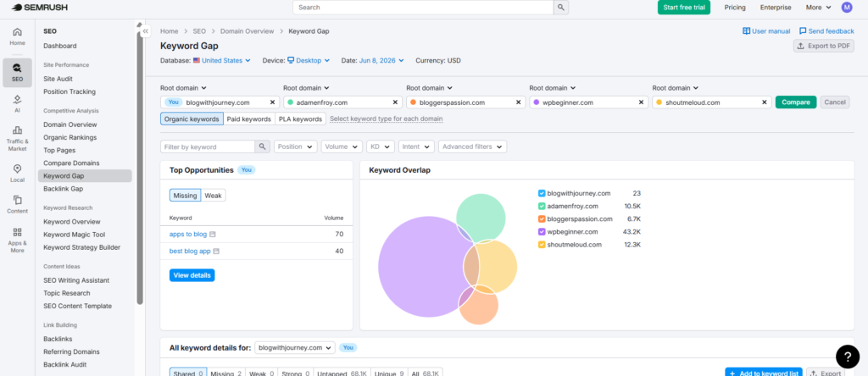868x376 pixels.
Task: Open the Intent filter dropdown
Action: (416, 147)
